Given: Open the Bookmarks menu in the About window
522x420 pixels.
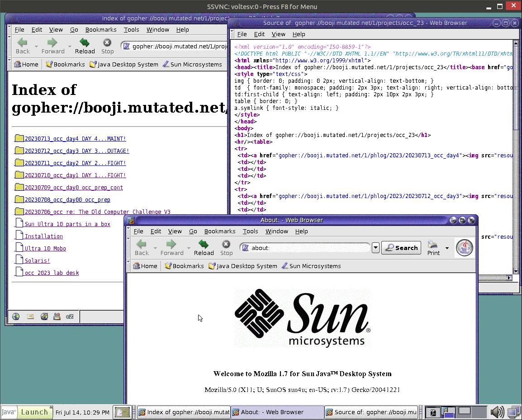Looking at the screenshot, I should [x=219, y=231].
